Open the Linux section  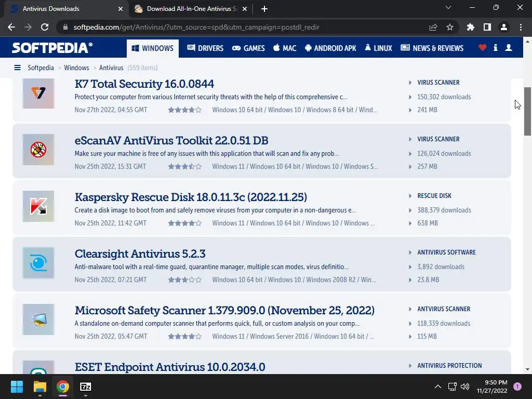point(378,48)
